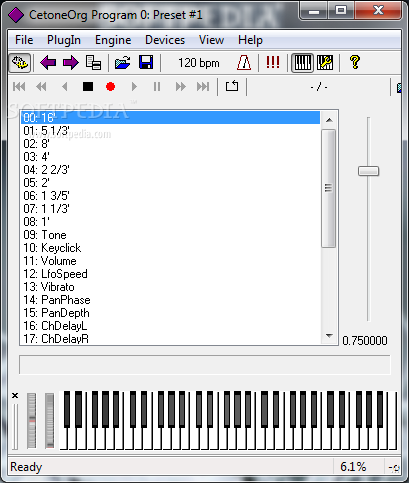Select parameter 08: 1'
Image resolution: width=409 pixels, height=483 pixels.
pos(170,222)
